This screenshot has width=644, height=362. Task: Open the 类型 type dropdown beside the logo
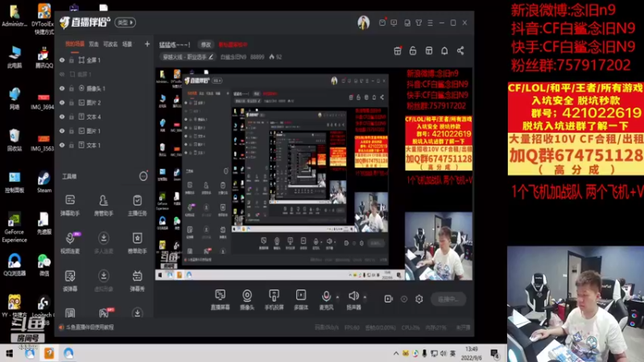click(x=125, y=23)
